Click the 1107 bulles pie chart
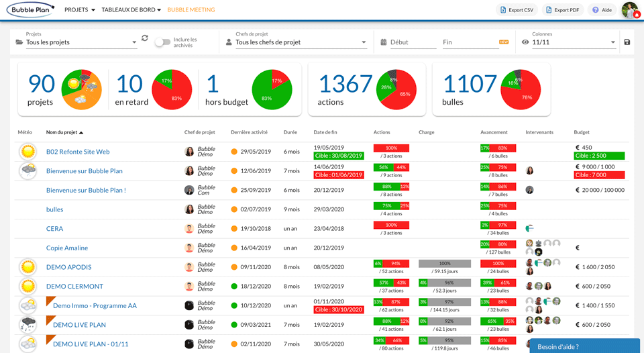Image resolution: width=644 pixels, height=353 pixels. coord(521,89)
